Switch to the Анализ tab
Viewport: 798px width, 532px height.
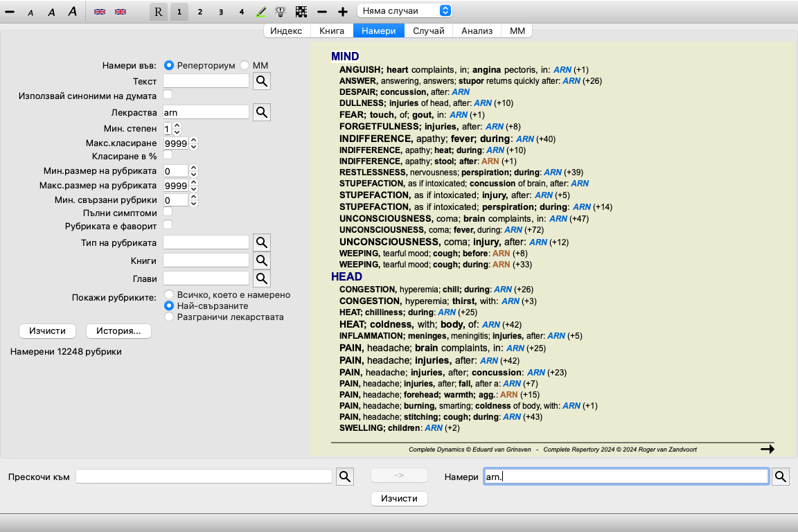point(477,30)
